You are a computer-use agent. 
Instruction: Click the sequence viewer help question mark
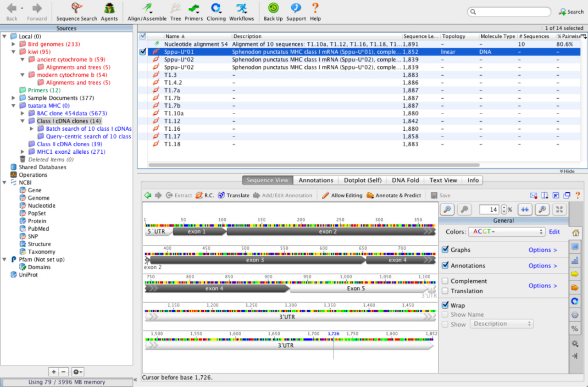(x=577, y=195)
